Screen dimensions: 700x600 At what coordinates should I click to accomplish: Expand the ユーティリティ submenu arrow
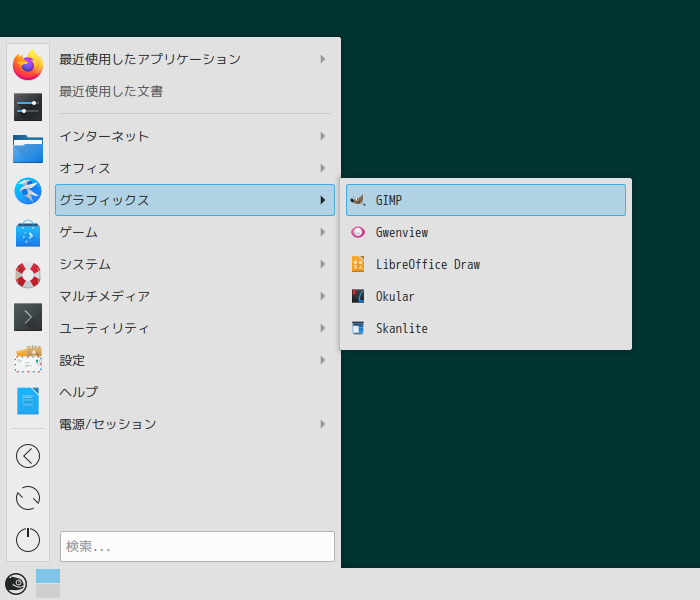pyautogui.click(x=323, y=328)
